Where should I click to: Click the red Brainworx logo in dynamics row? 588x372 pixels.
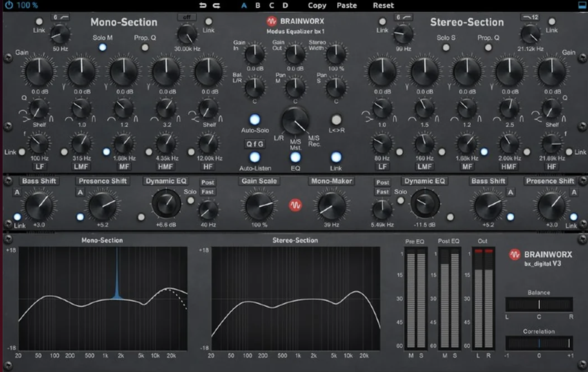tap(295, 205)
